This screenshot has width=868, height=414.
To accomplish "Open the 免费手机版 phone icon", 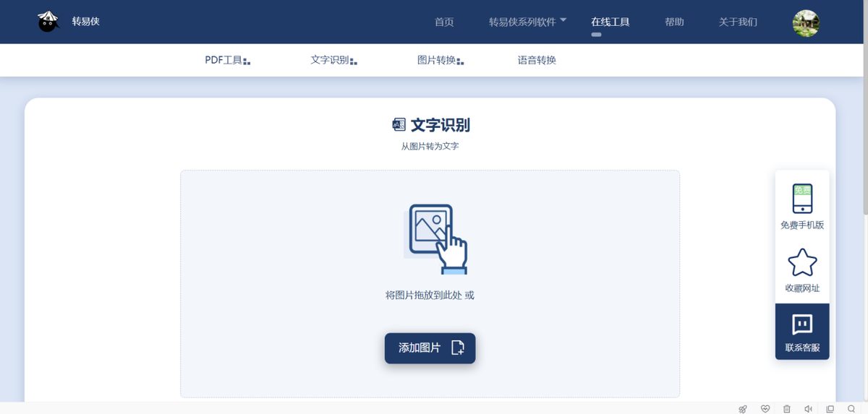I will point(802,199).
